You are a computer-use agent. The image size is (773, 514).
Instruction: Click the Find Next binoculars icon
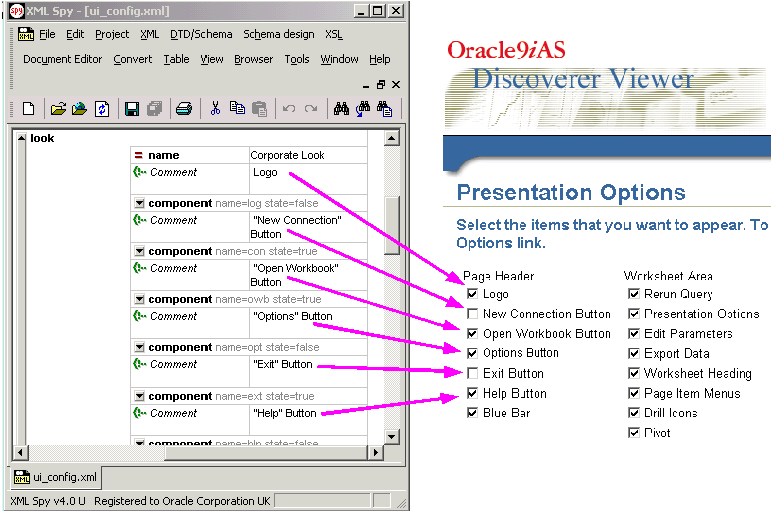coord(363,108)
